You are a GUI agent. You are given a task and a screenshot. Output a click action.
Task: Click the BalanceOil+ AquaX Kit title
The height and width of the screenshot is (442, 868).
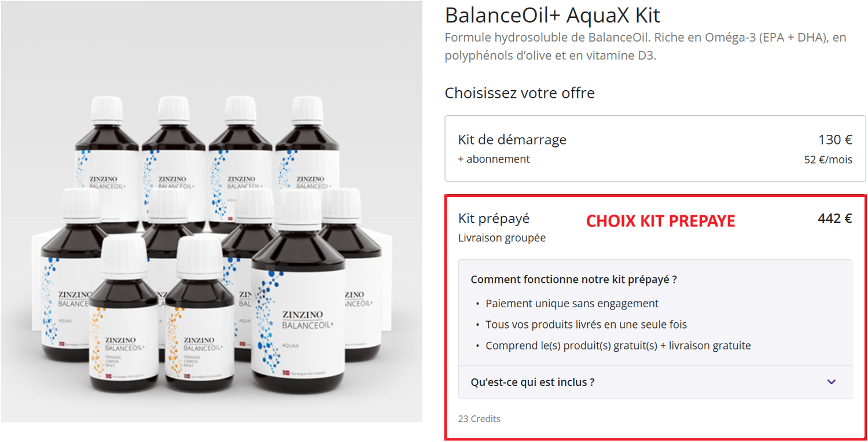pos(553,16)
